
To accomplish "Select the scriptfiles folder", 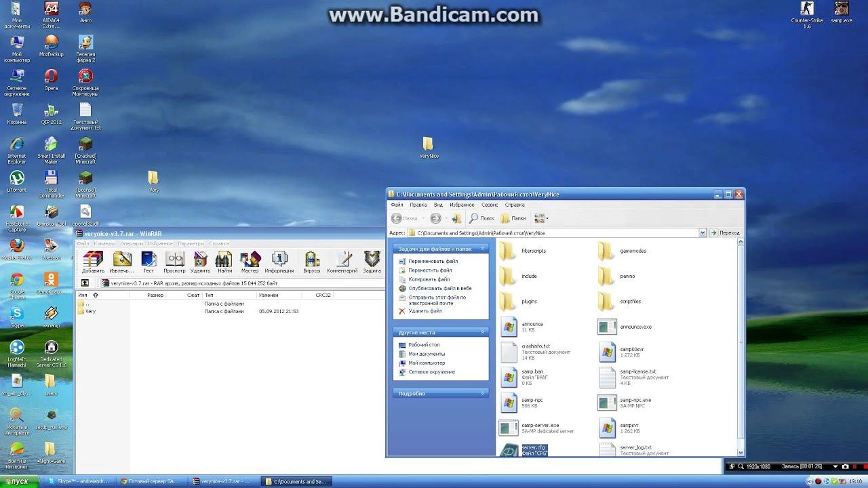I will pyautogui.click(x=620, y=302).
